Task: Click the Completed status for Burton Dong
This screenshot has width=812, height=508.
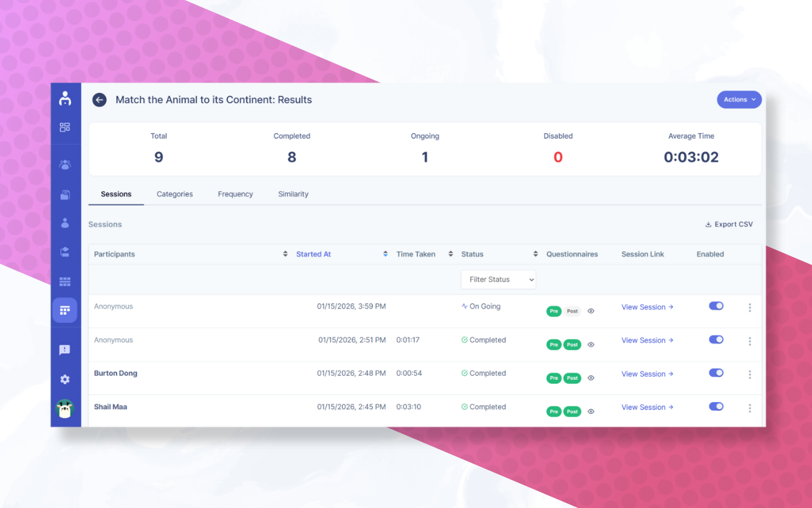Action: pos(483,373)
